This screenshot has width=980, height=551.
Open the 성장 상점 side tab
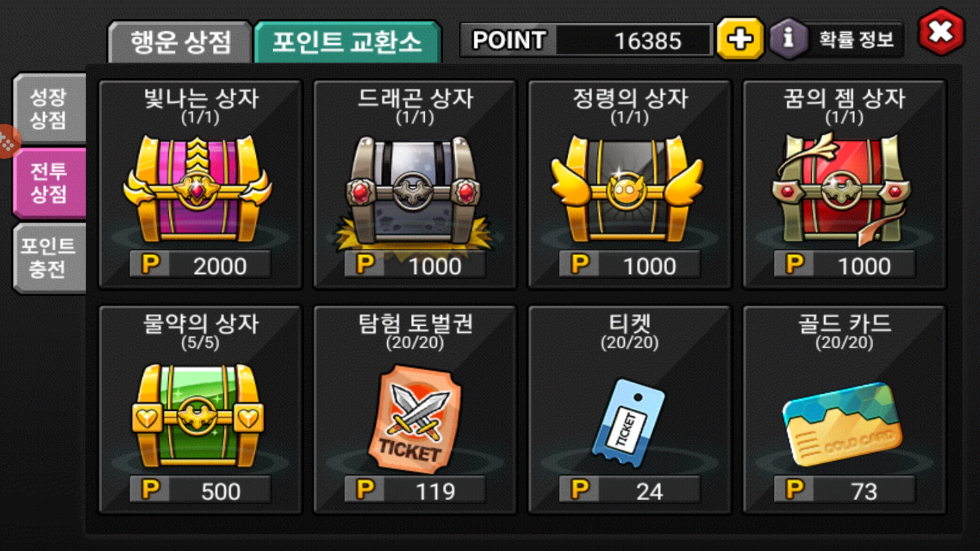pyautogui.click(x=49, y=108)
